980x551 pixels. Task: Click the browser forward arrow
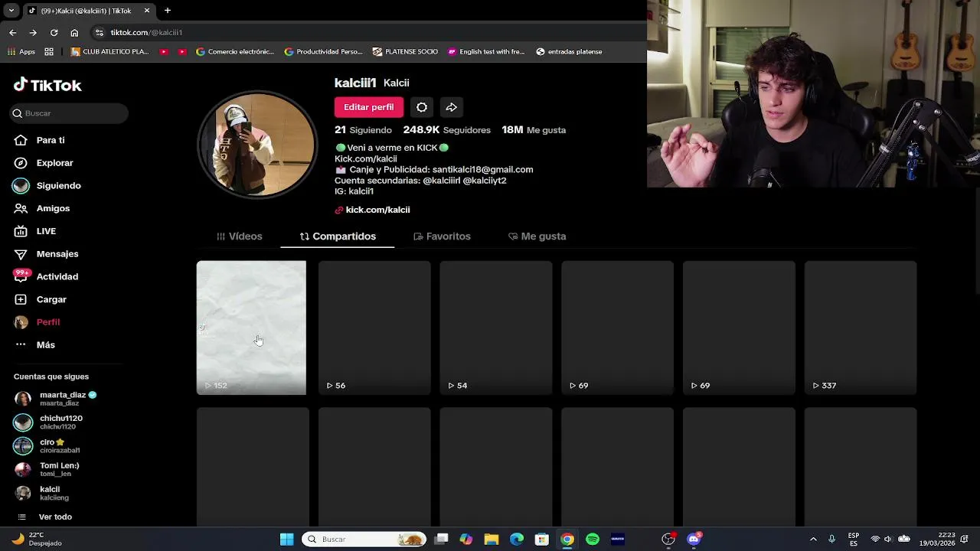(x=33, y=32)
